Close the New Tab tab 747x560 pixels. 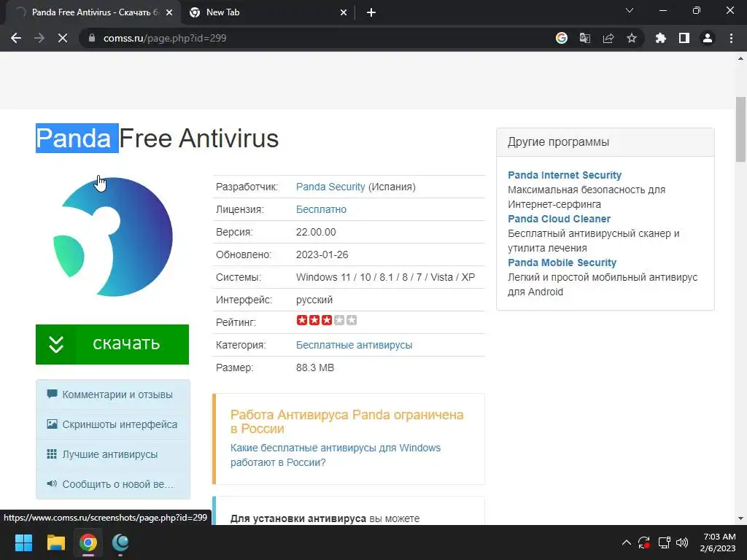344,13
